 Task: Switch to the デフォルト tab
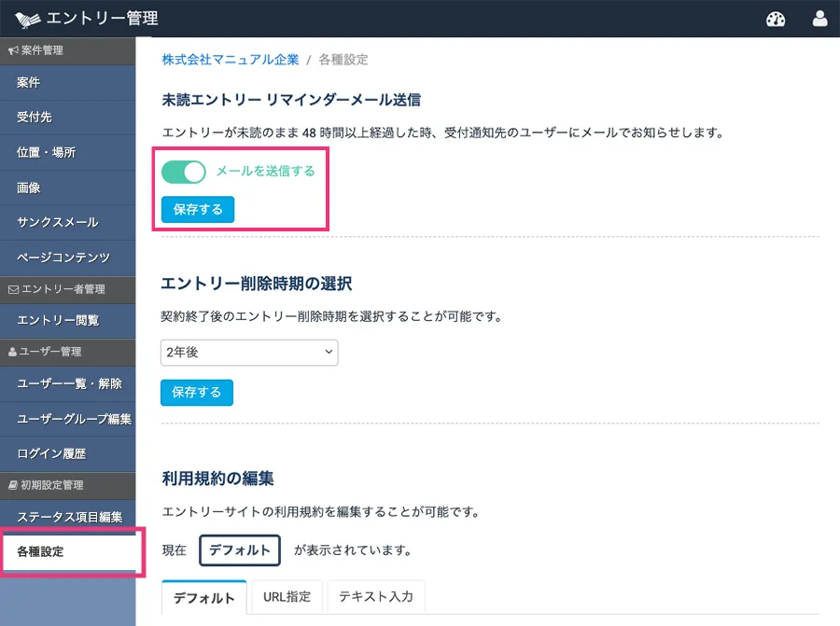pyautogui.click(x=204, y=598)
